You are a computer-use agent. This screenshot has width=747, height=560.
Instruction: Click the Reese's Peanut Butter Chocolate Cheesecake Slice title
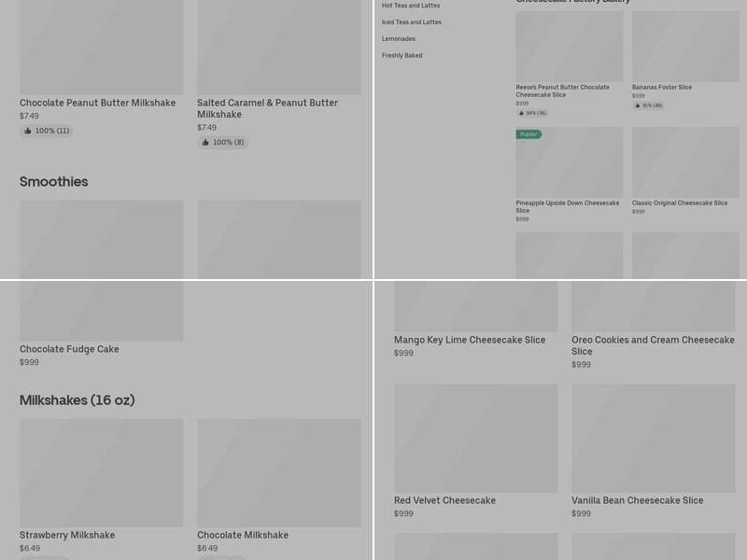pyautogui.click(x=563, y=91)
